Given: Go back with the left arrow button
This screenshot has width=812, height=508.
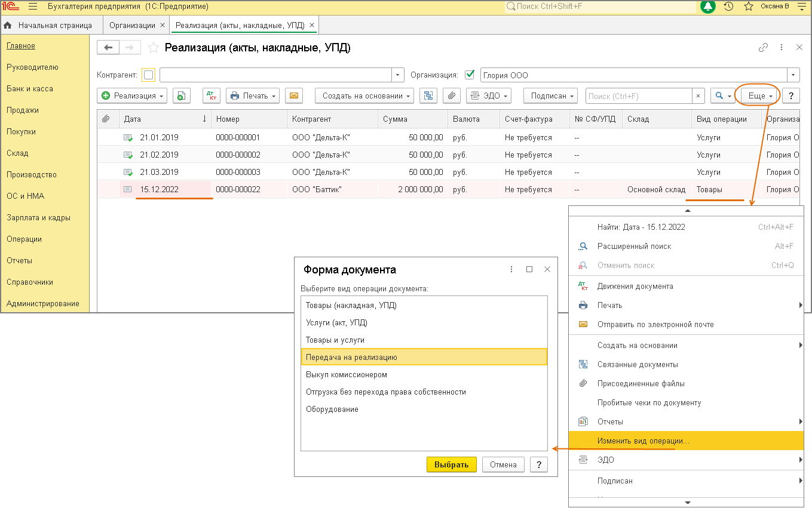Looking at the screenshot, I should [x=108, y=48].
